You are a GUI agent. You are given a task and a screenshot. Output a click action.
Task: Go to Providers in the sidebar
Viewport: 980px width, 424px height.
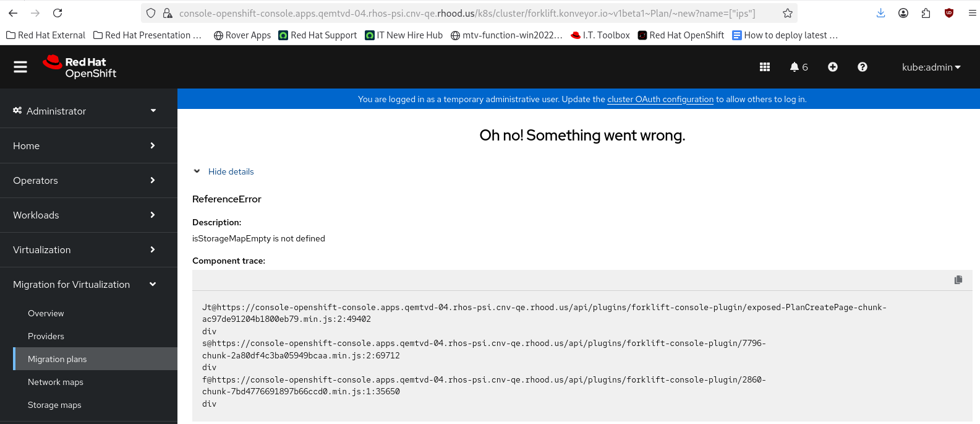point(46,336)
